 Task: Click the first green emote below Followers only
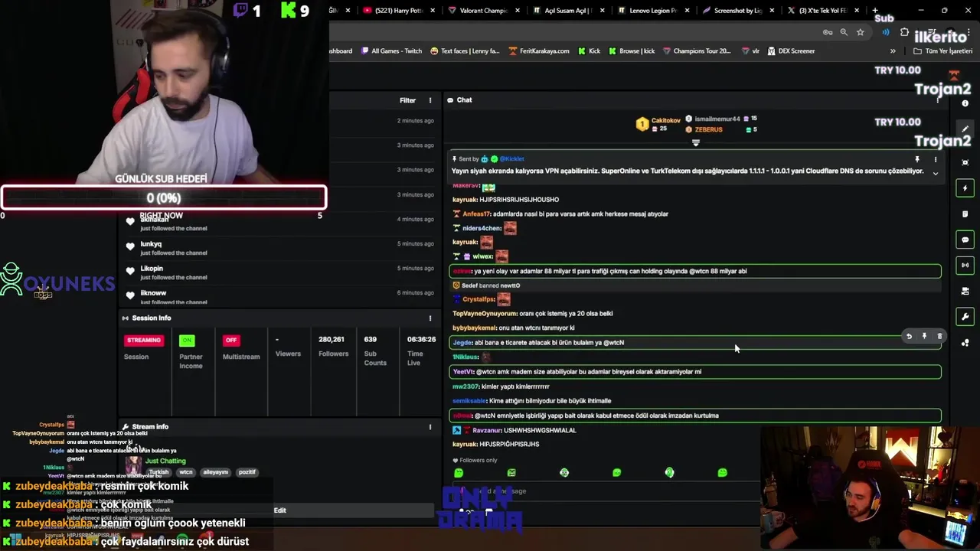click(459, 473)
